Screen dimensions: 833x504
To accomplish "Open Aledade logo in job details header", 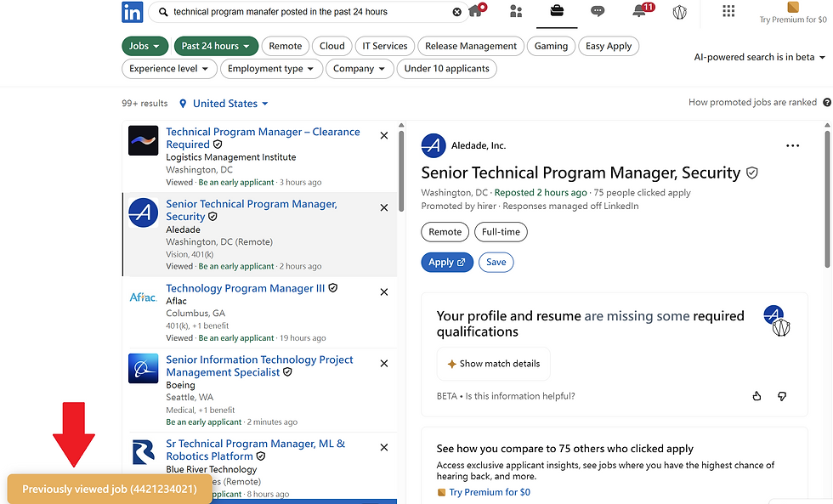I will point(433,145).
